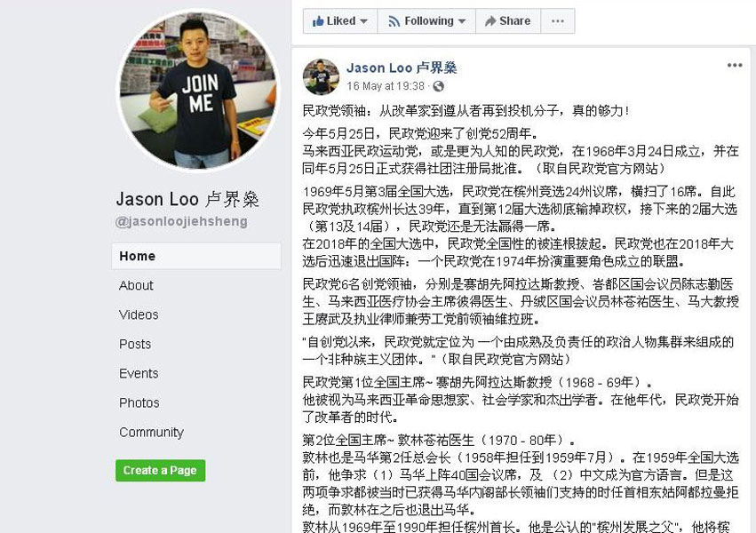Open the page's three-dot more options button
756x533 pixels.
click(558, 21)
